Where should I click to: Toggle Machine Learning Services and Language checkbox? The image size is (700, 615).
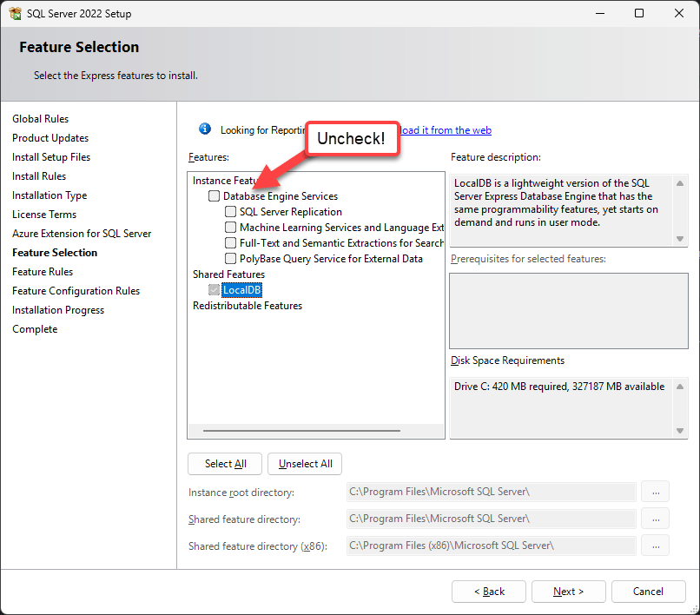tap(230, 228)
